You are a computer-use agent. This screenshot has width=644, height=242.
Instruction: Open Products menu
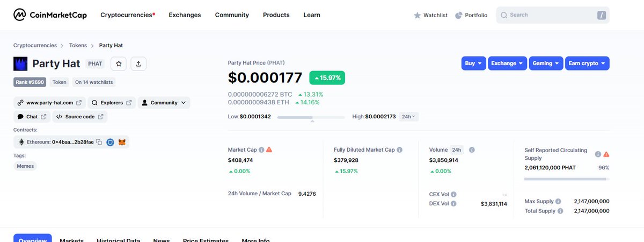(276, 15)
